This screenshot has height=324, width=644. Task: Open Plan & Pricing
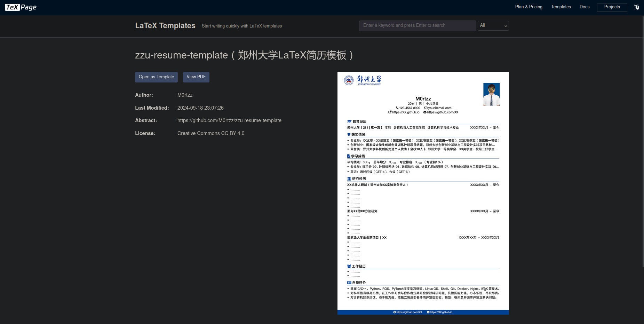click(x=528, y=7)
